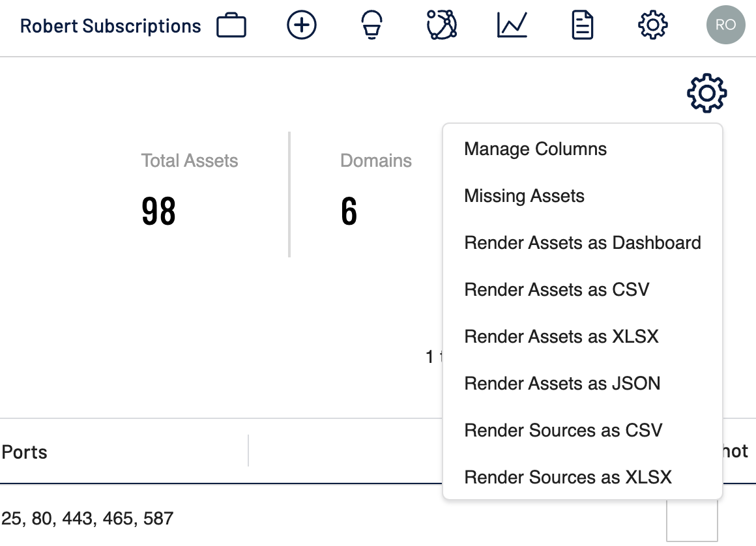Select the insights lightbulb icon
The width and height of the screenshot is (756, 546).
pos(371,25)
